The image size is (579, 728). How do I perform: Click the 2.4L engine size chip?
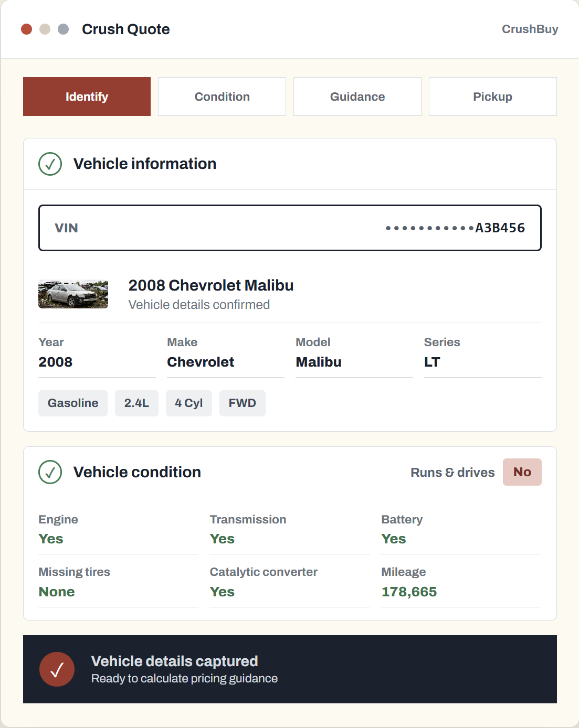(136, 403)
